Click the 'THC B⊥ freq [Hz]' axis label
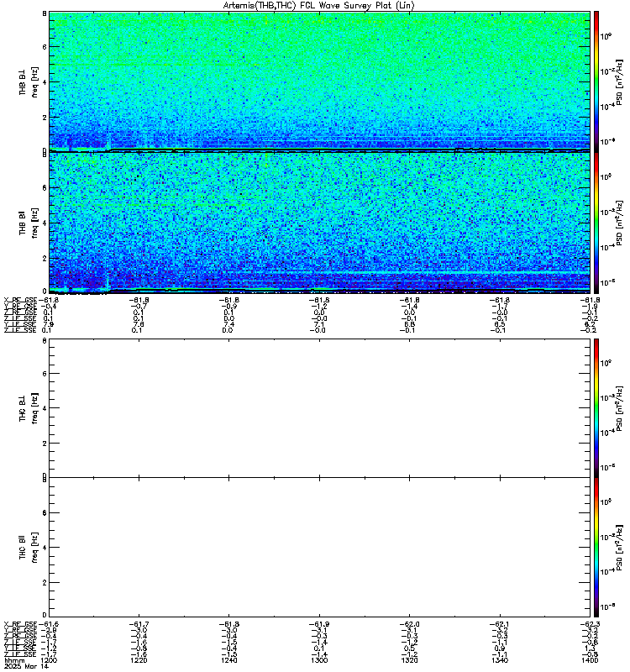This screenshot has height=672, width=630. pos(29,408)
